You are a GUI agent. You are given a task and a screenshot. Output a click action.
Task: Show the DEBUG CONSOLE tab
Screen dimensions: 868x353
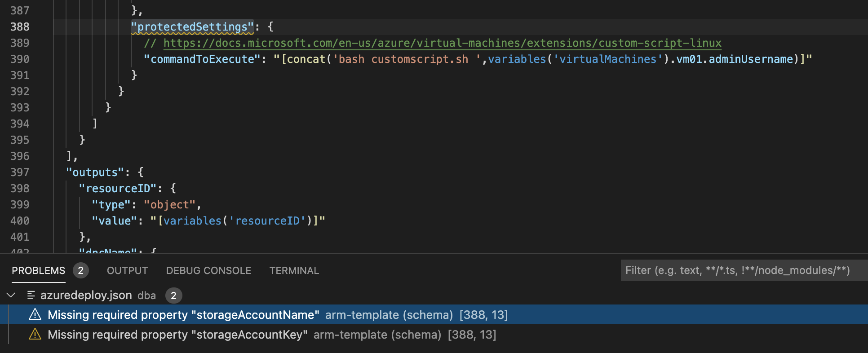pyautogui.click(x=208, y=270)
